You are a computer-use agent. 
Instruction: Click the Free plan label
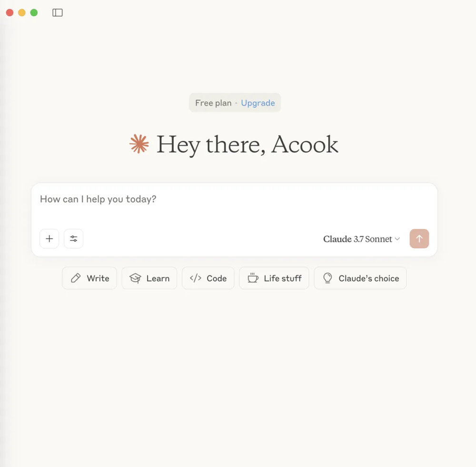click(x=213, y=103)
